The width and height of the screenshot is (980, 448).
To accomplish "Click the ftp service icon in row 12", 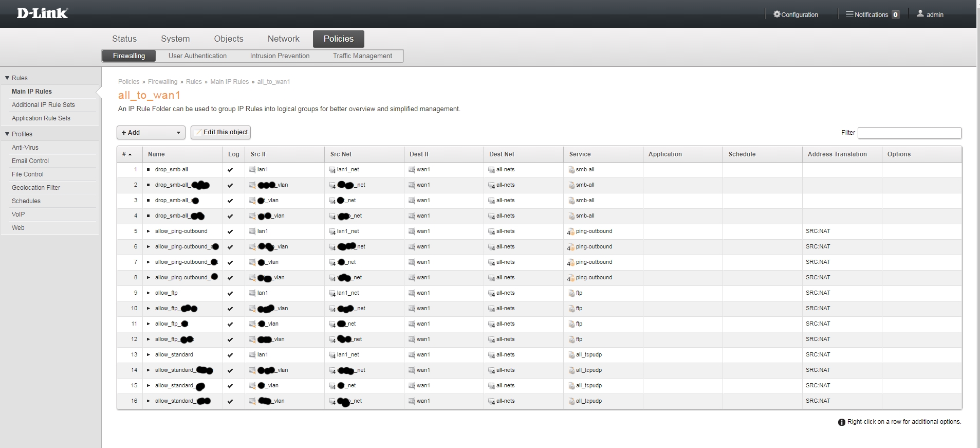I will pyautogui.click(x=571, y=339).
